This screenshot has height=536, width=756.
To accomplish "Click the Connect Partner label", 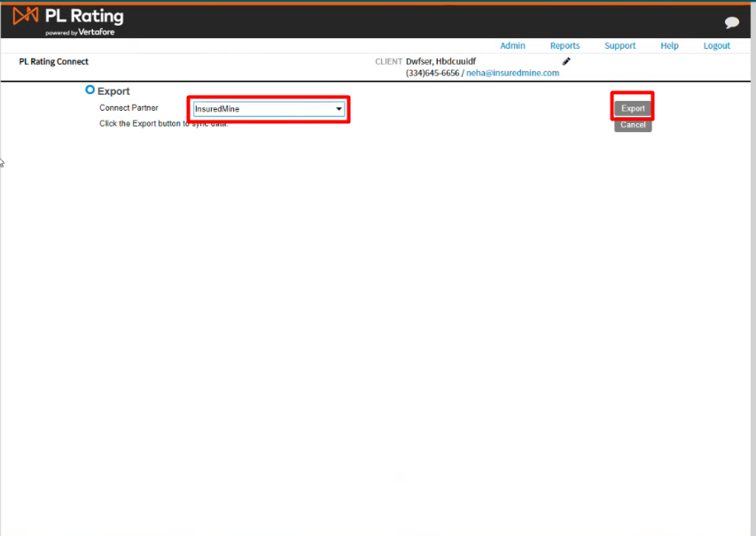I will 129,108.
